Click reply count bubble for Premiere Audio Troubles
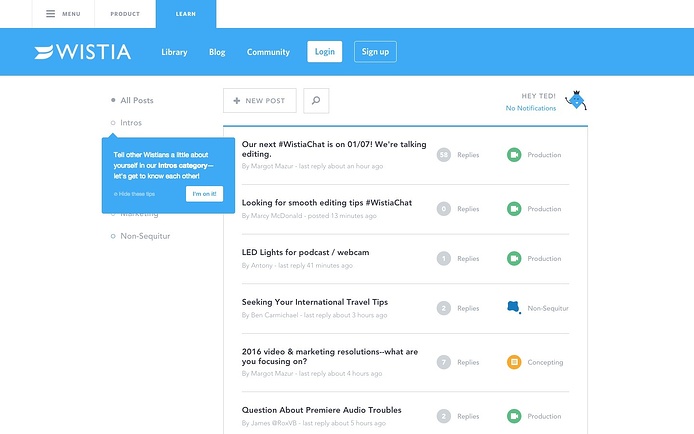This screenshot has height=434, width=694. pos(443,416)
